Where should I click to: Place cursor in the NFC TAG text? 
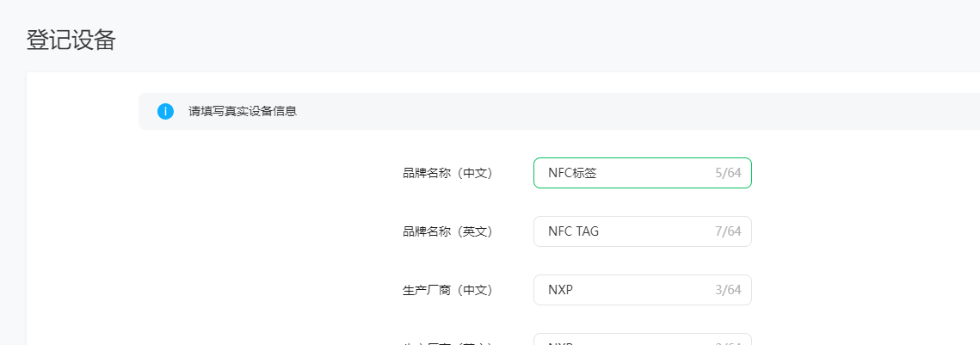click(x=573, y=232)
